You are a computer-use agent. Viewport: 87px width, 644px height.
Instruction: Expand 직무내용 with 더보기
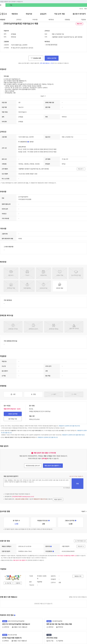[43, 96]
